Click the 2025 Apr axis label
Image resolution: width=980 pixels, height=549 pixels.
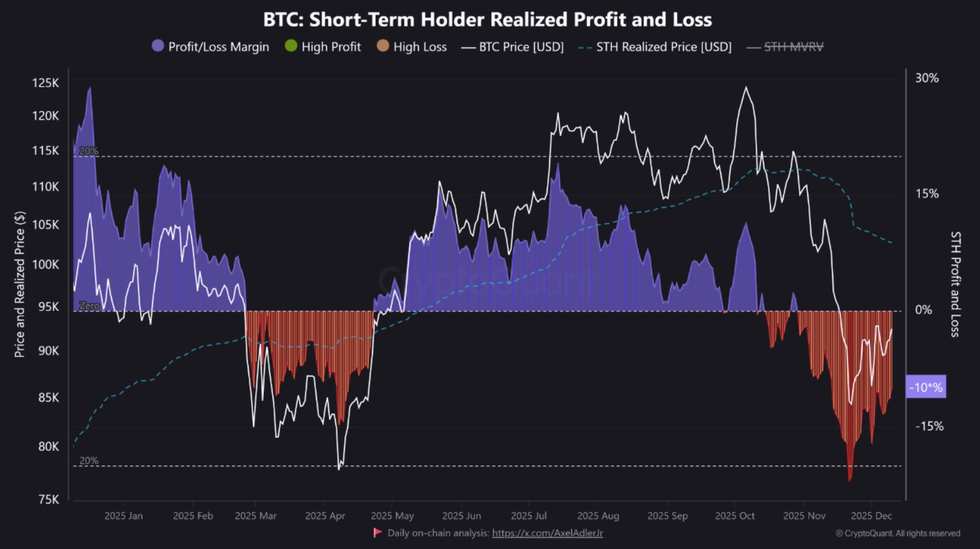click(x=325, y=515)
